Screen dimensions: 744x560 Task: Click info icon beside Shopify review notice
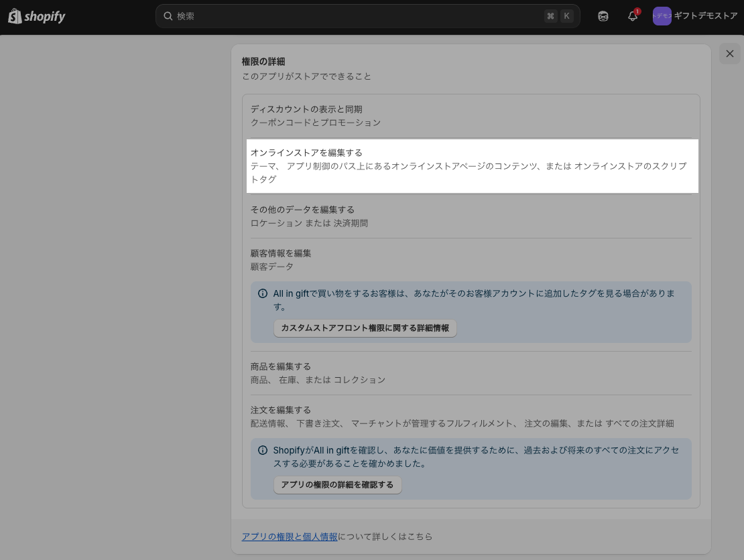pyautogui.click(x=262, y=450)
